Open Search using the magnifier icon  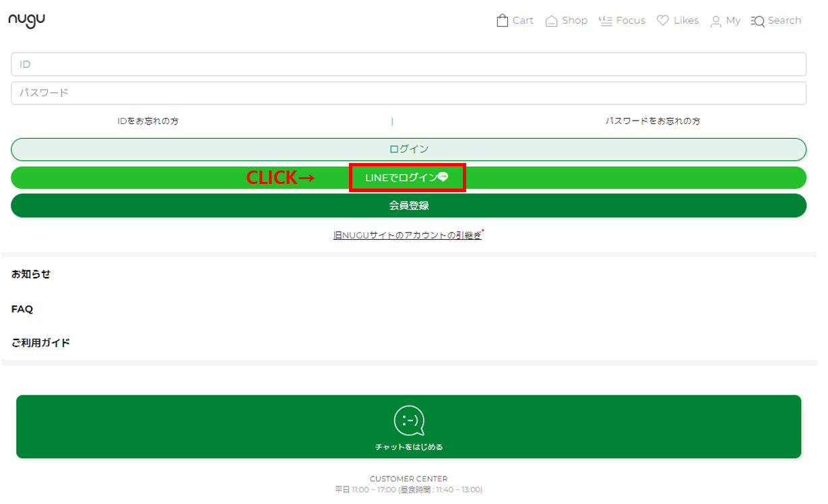(758, 22)
